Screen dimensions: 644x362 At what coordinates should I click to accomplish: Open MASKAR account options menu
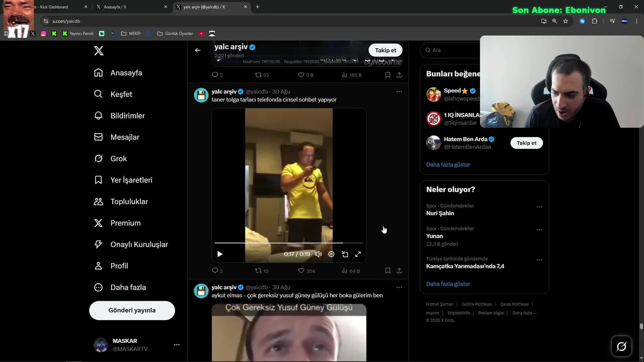coord(177,345)
